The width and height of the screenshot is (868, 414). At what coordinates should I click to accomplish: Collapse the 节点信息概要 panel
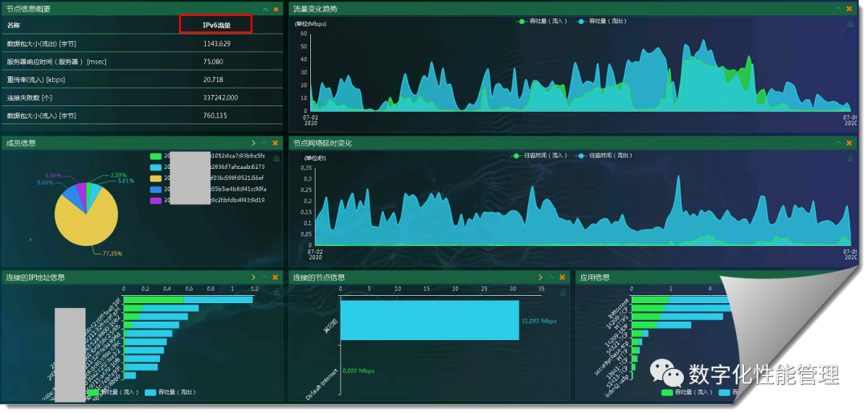(x=265, y=10)
